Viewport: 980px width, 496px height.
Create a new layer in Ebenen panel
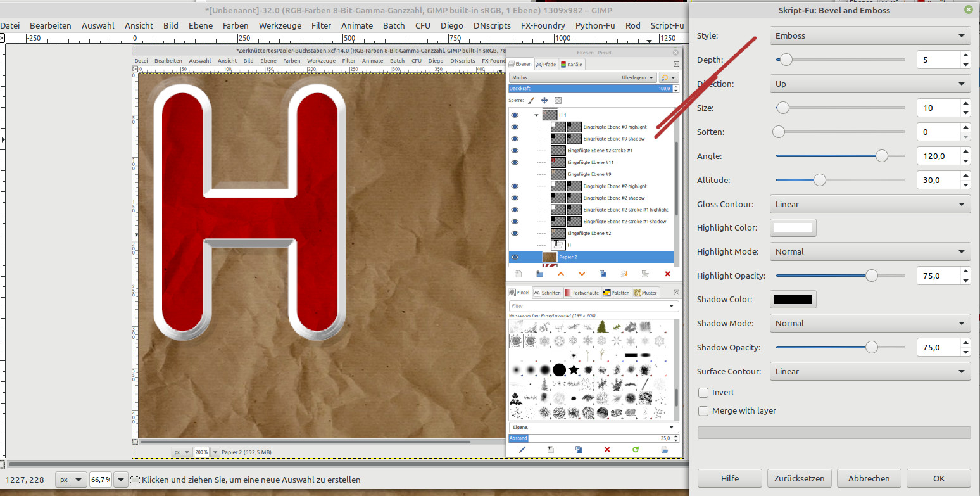point(518,274)
